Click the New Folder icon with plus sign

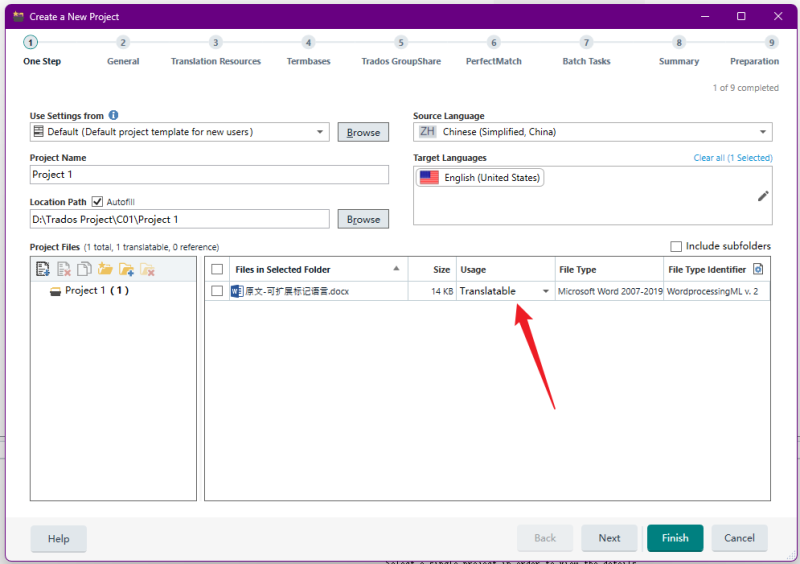(126, 269)
